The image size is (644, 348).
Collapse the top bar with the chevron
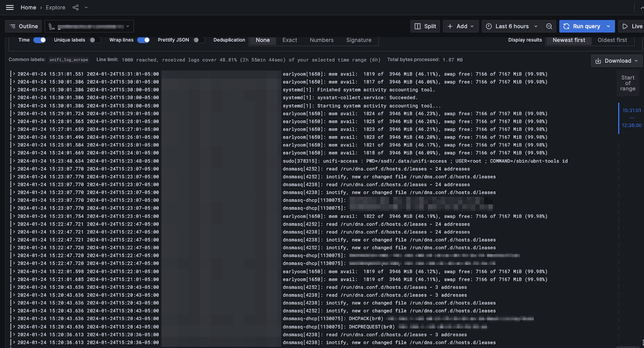[x=642, y=7]
